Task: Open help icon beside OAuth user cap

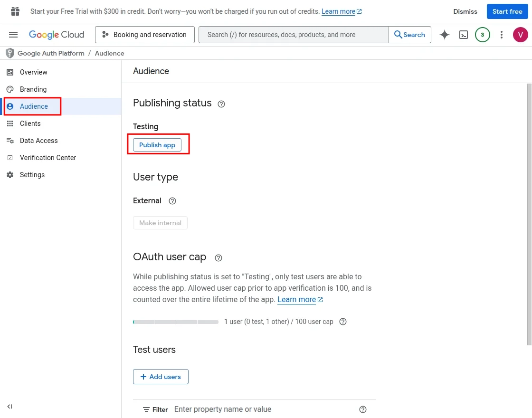Action: (218, 257)
